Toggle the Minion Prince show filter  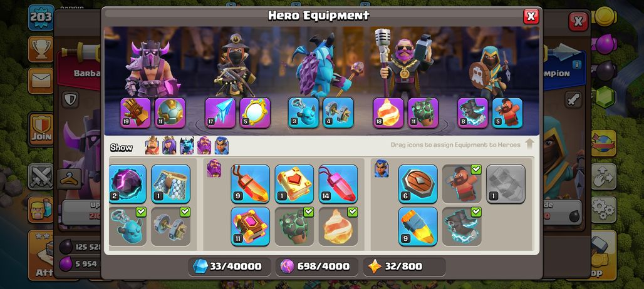(187, 146)
